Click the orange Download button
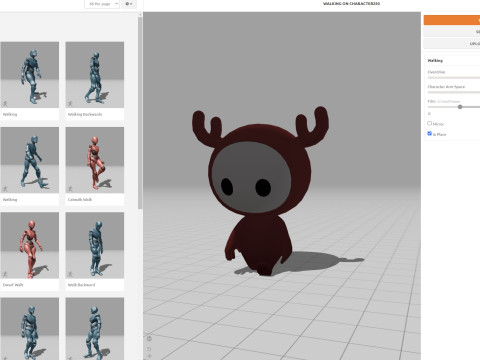Viewport: 480px width, 360px height. pyautogui.click(x=452, y=20)
